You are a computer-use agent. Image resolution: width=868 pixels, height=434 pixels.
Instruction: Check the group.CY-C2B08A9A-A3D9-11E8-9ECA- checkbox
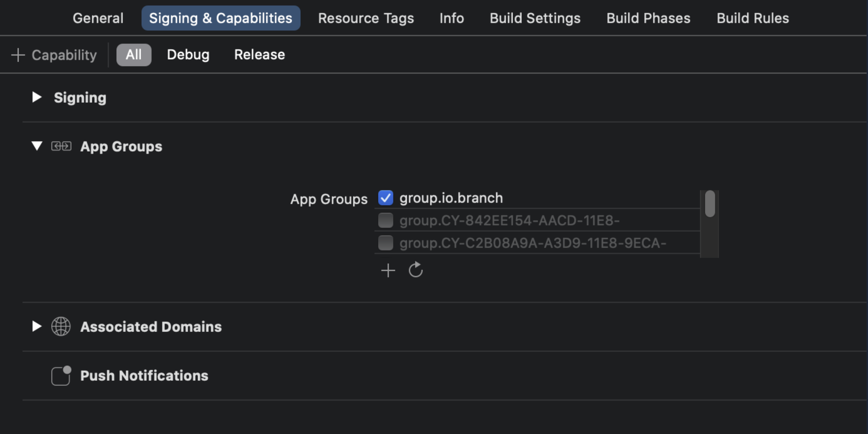pos(386,243)
